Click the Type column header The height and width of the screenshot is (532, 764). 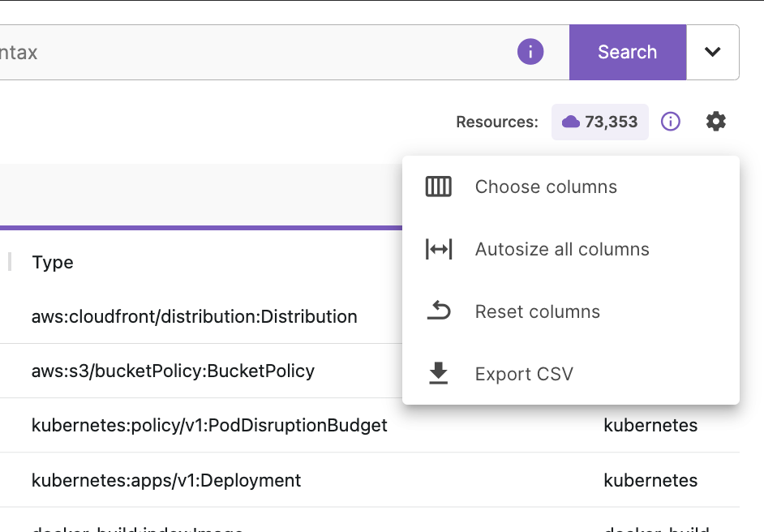click(x=53, y=262)
